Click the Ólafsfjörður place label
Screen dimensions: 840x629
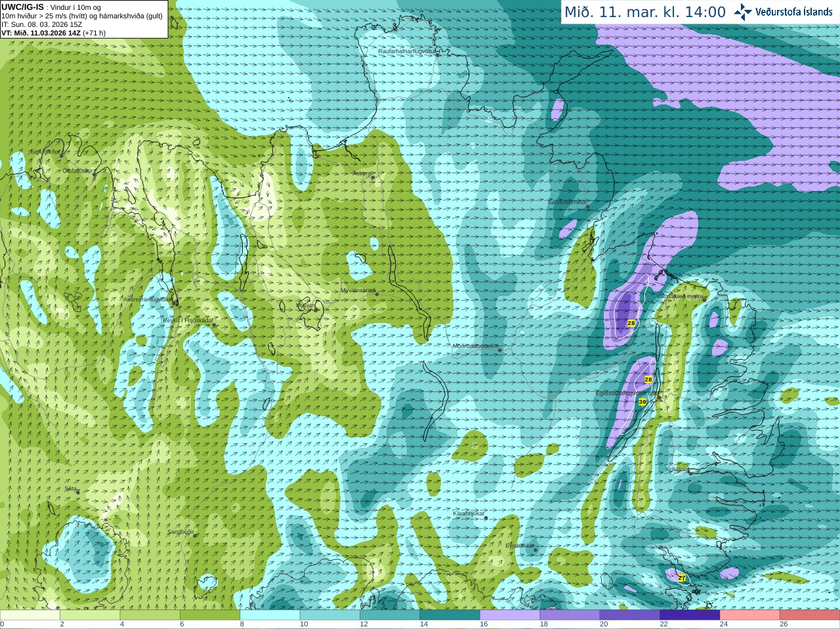(x=79, y=171)
